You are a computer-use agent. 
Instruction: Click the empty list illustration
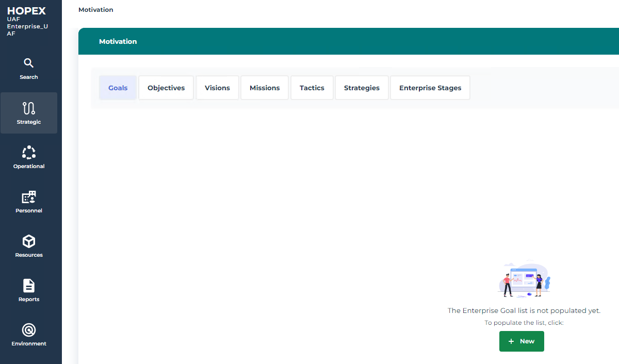click(x=524, y=279)
